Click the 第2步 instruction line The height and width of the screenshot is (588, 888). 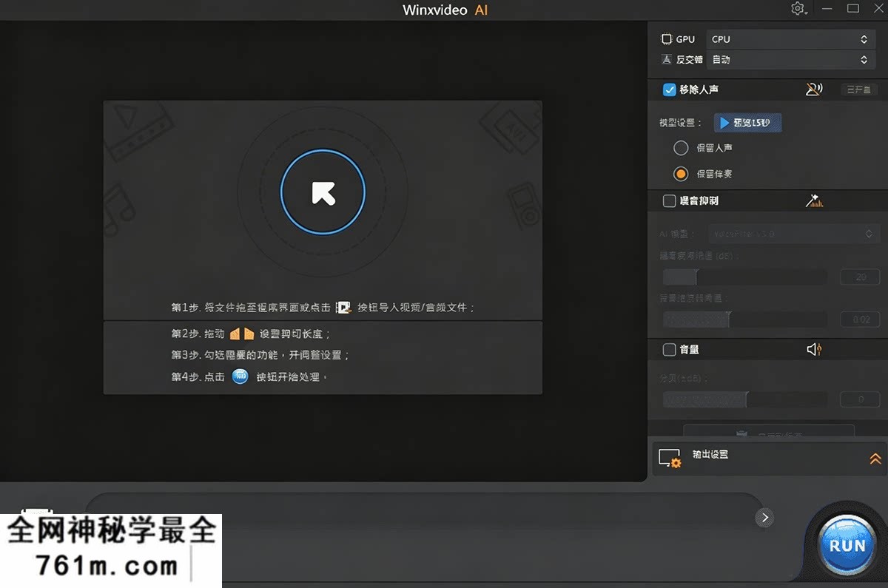tap(251, 334)
